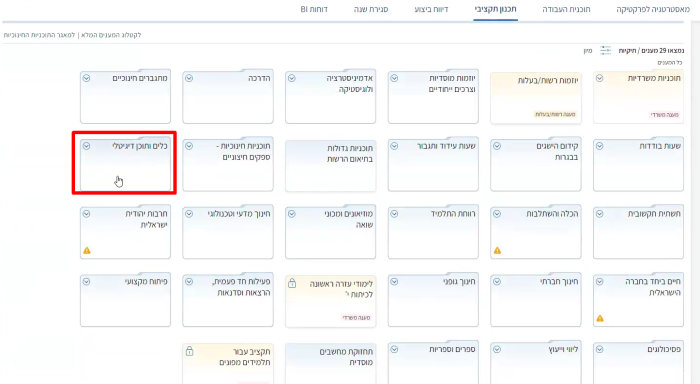This screenshot has height=384, width=700.
Task: Open the רווחת התלמיד folder title
Action: click(453, 214)
